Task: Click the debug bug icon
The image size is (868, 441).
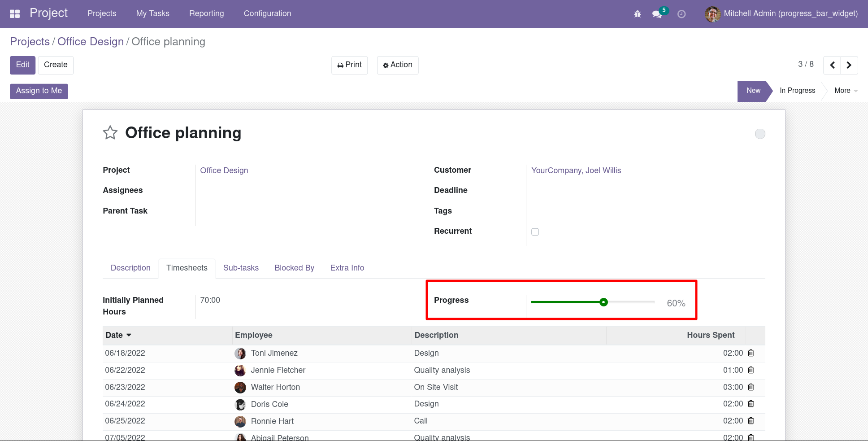Action: (637, 14)
